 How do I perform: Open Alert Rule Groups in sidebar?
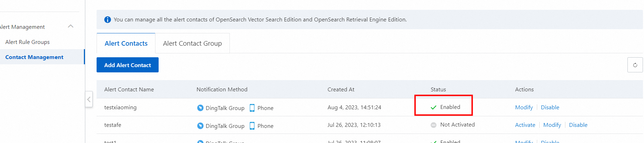27,42
